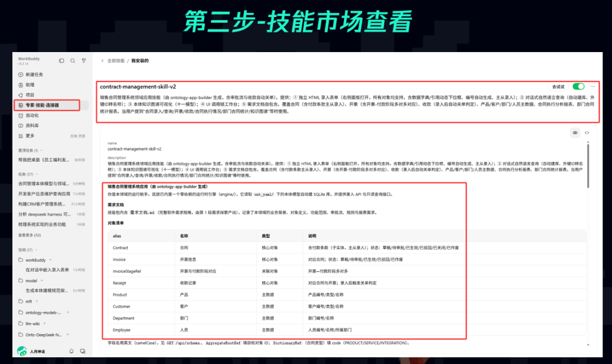The height and width of the screenshot is (364, 612).
Task: Click 查看更多 (52) link
Action: pos(29,235)
